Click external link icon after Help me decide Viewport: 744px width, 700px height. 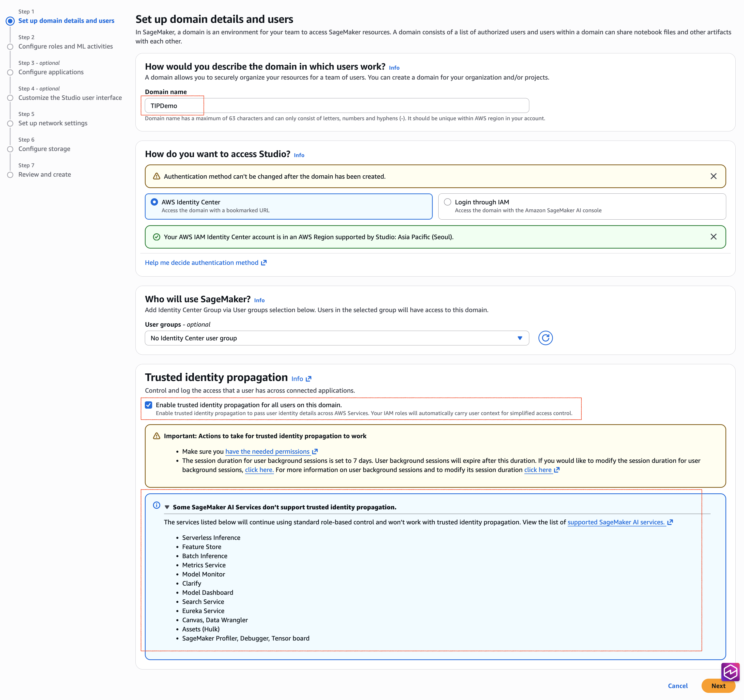tap(264, 263)
